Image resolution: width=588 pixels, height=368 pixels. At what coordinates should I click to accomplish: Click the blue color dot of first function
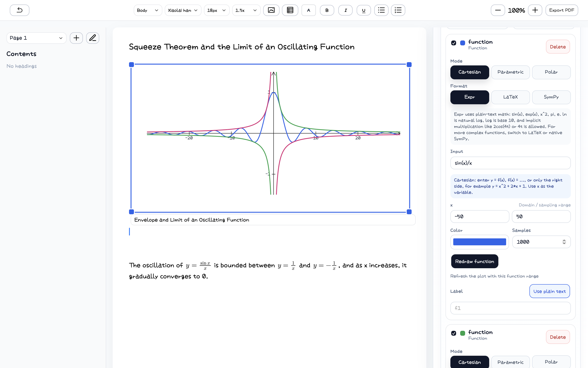pyautogui.click(x=463, y=43)
